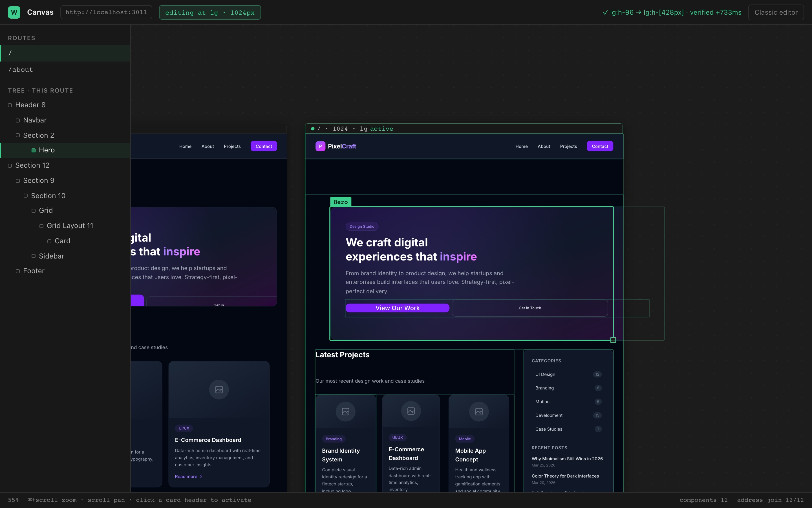
Task: Click the Mobile App Concept card title
Action: pyautogui.click(x=470, y=455)
